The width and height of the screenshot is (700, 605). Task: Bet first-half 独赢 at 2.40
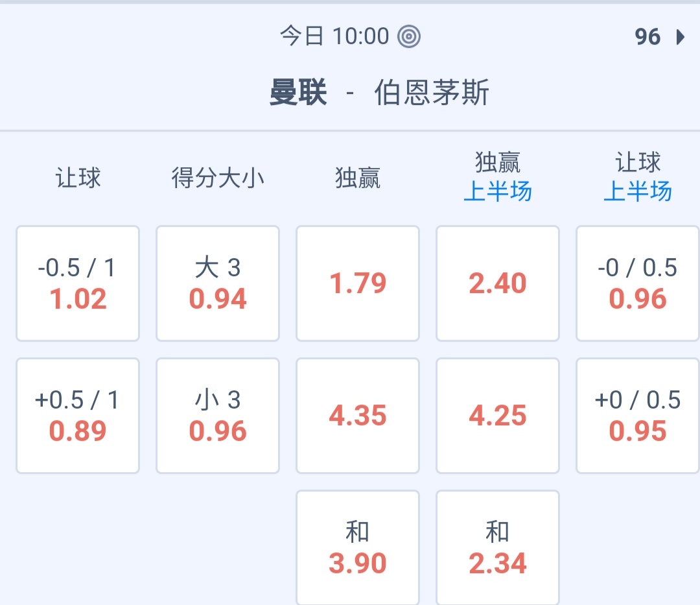(498, 283)
